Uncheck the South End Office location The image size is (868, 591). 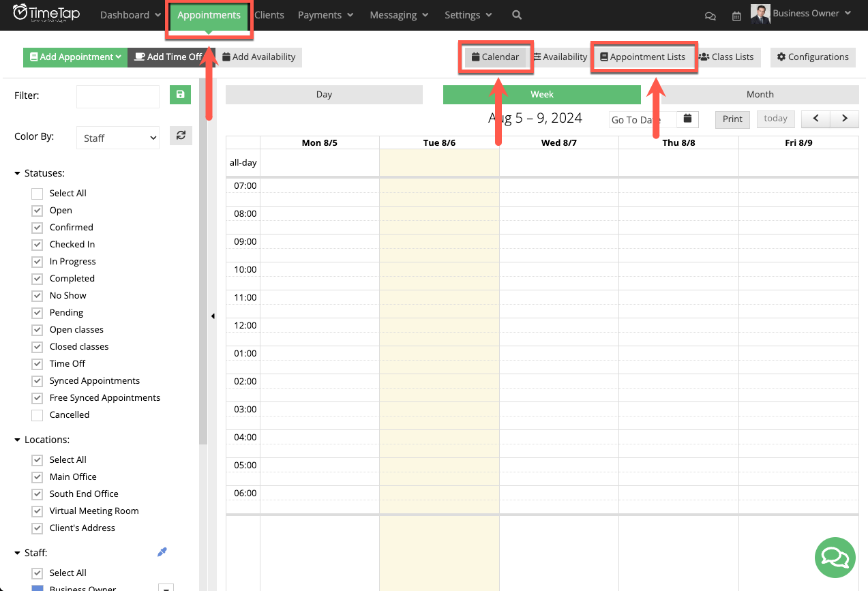pos(37,494)
